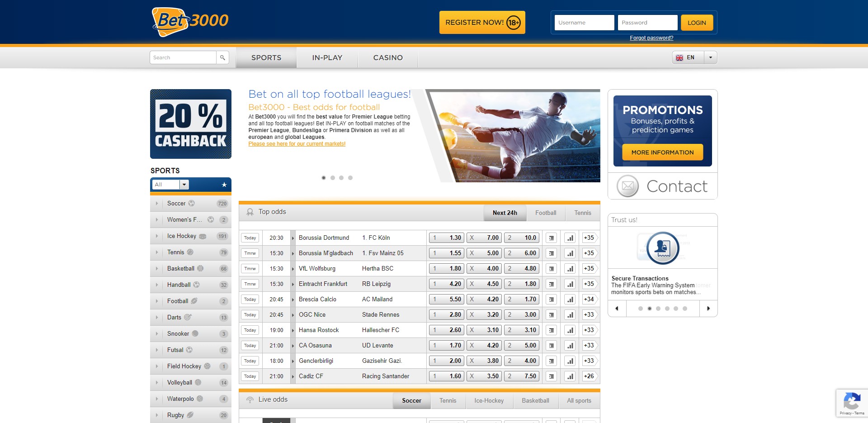
Task: Select Tennis tab in Top odds
Action: point(583,213)
